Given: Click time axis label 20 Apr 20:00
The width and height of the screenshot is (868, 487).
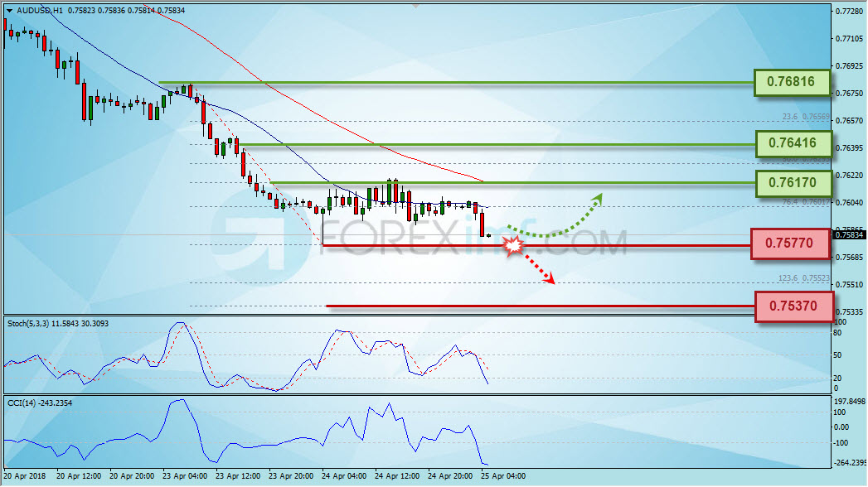Looking at the screenshot, I should (x=132, y=476).
